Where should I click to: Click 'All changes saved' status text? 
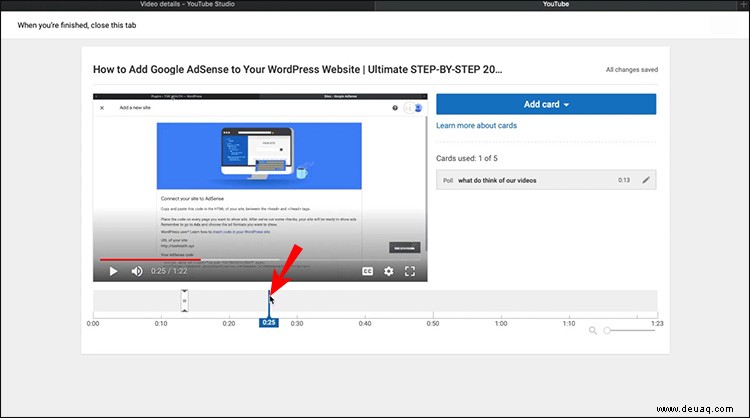coord(632,69)
